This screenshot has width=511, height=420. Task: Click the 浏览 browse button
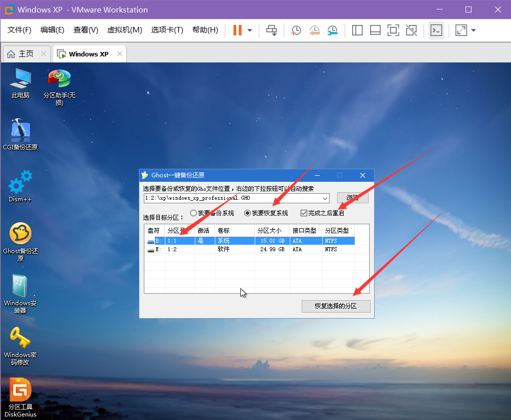353,197
